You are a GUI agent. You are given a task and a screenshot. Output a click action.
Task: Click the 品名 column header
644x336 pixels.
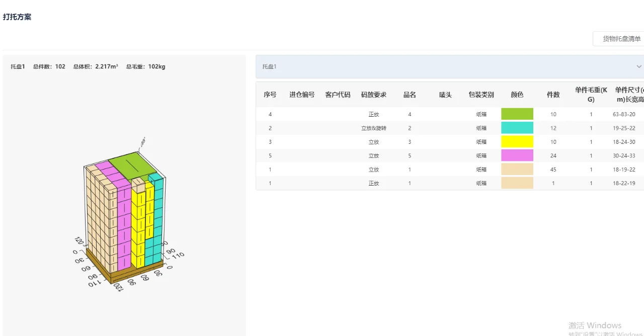(410, 95)
